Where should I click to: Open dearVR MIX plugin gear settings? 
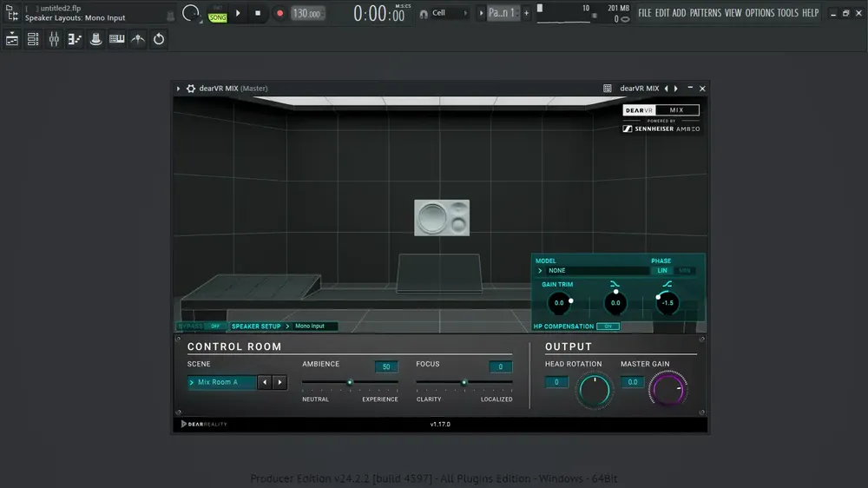click(191, 89)
